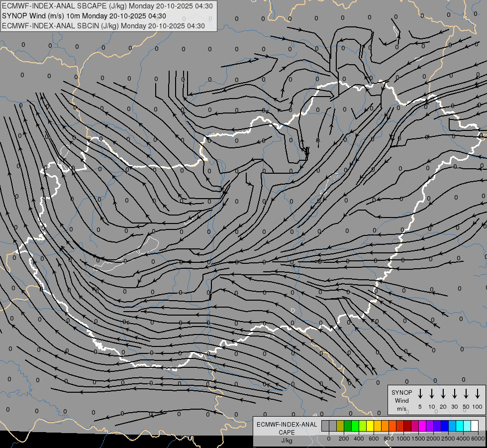
Task: Click the SYNOP Wind 10m title line
Action: coord(84,16)
